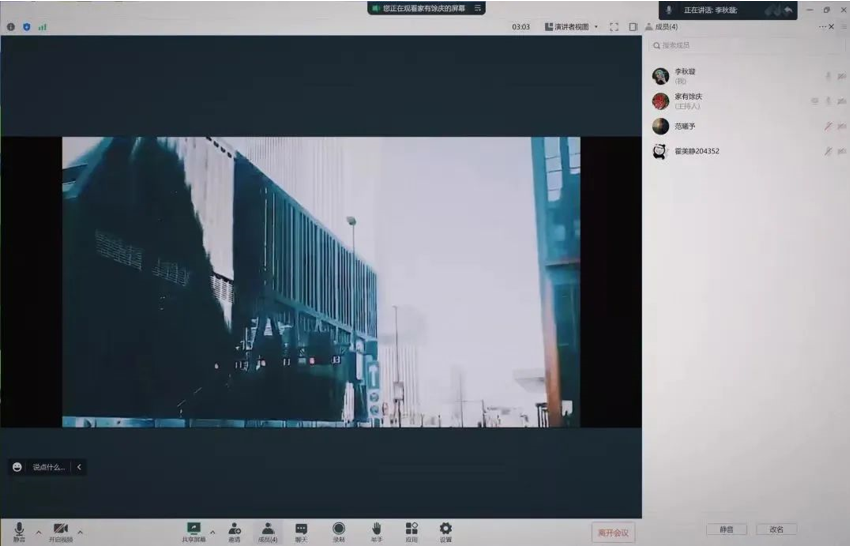Image resolution: width=850 pixels, height=548 pixels.
Task: Open the Chat (聊天) icon
Action: pos(301,531)
